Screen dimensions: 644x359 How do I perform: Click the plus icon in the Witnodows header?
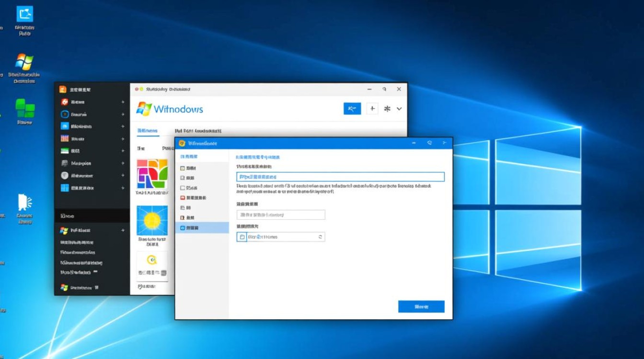(372, 109)
